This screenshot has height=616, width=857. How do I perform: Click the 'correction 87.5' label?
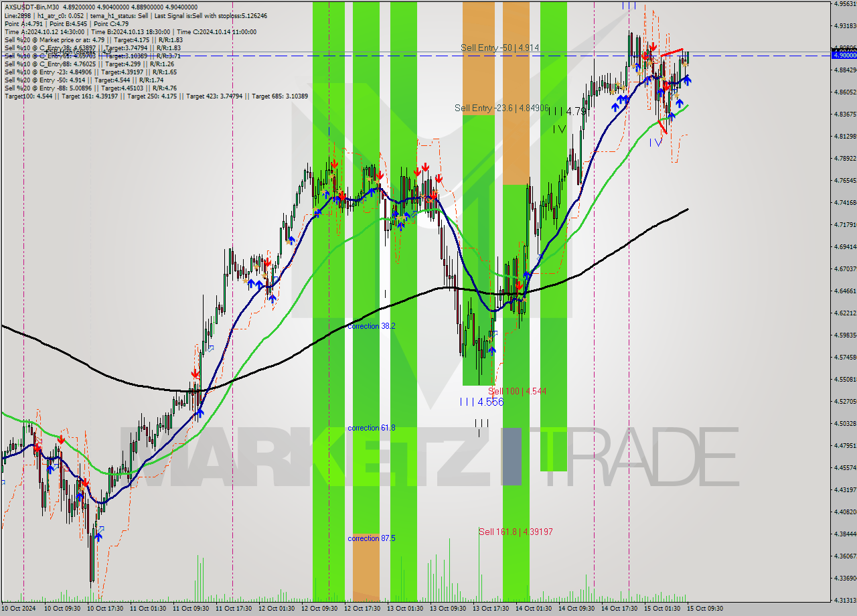click(372, 538)
